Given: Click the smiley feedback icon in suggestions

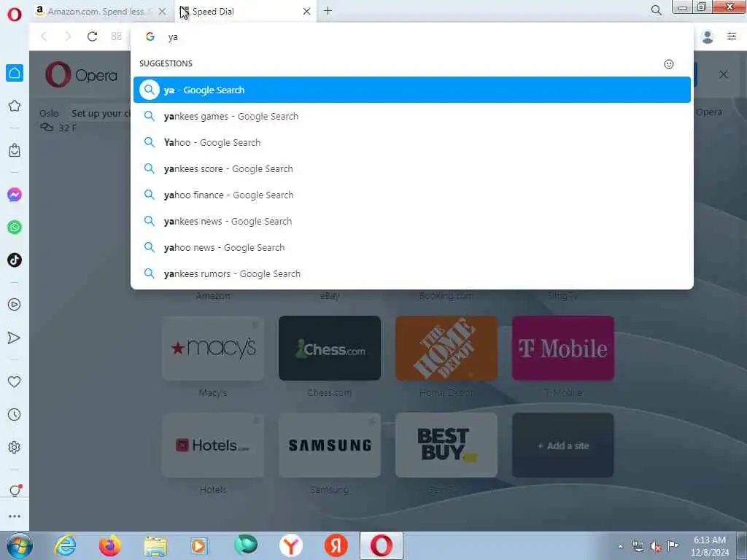Looking at the screenshot, I should tap(669, 64).
